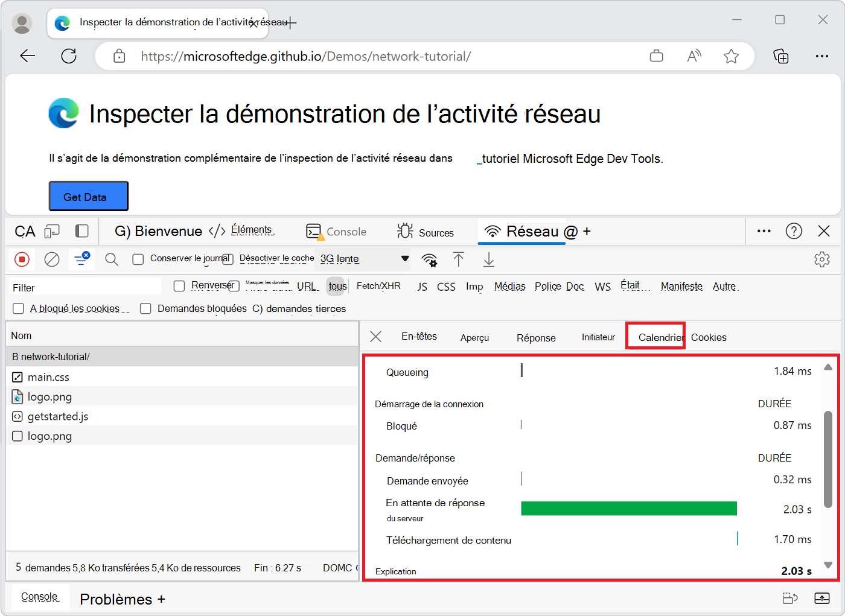Open site info lock icon
Image resolution: width=845 pixels, height=616 pixels.
click(x=120, y=56)
